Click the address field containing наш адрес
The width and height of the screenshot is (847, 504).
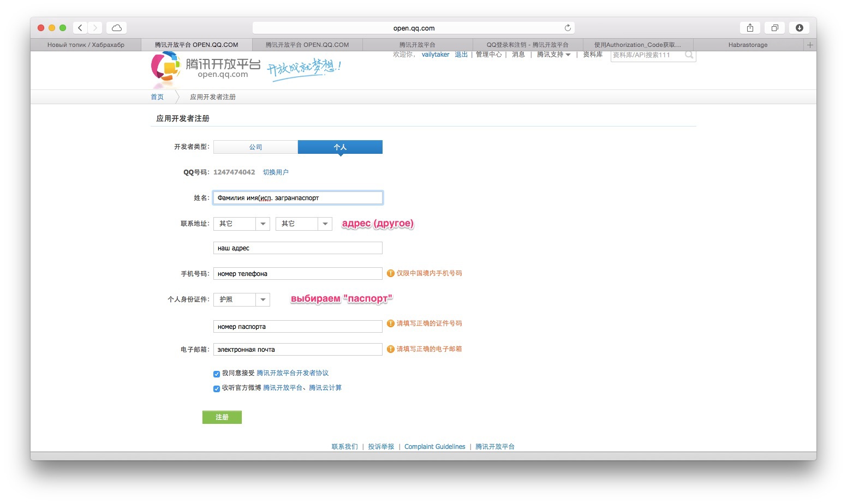pos(298,248)
